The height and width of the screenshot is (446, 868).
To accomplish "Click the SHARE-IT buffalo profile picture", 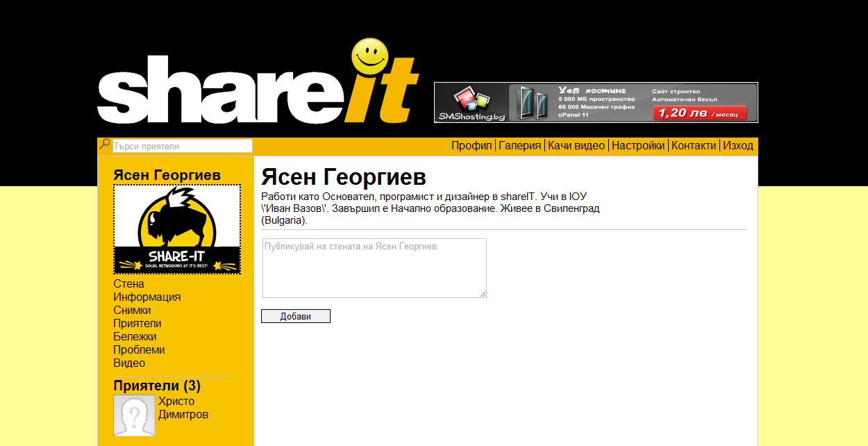I will 177,229.
